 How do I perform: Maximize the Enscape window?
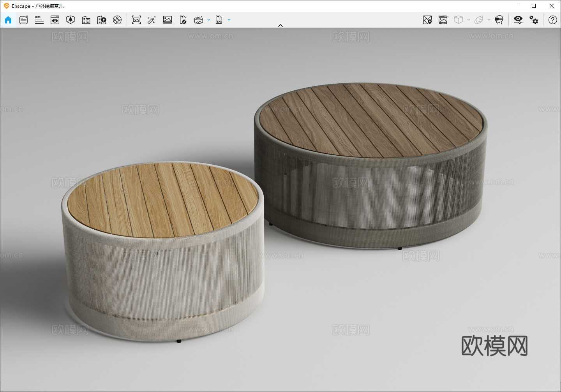point(534,6)
